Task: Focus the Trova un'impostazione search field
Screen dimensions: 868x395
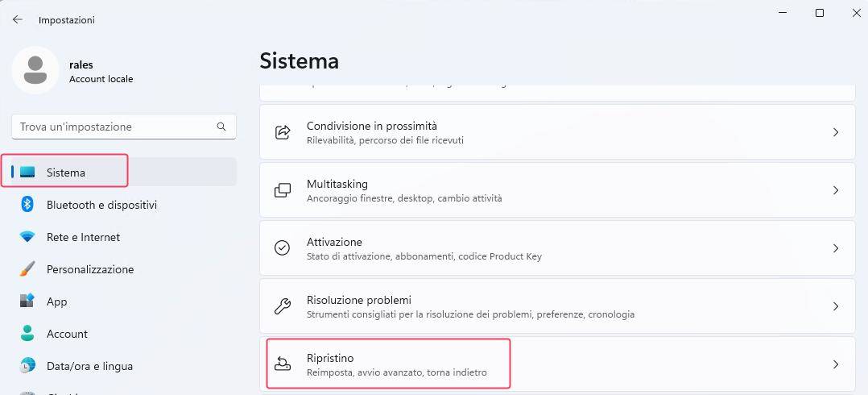Action: (113, 127)
